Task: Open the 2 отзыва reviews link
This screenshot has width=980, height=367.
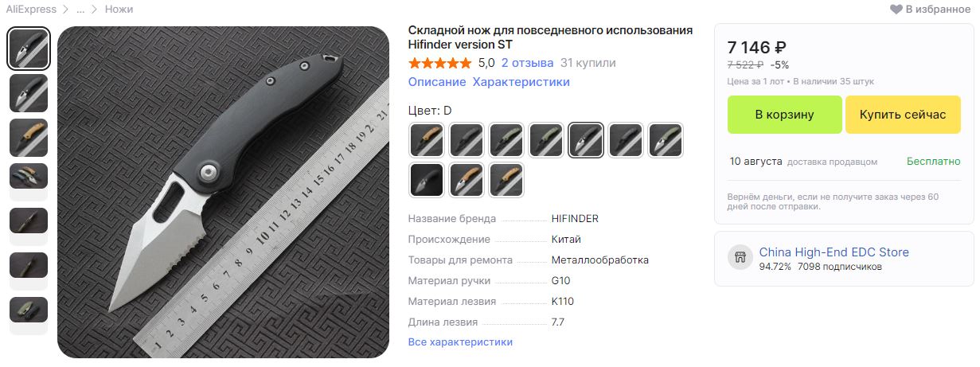Action: coord(528,63)
